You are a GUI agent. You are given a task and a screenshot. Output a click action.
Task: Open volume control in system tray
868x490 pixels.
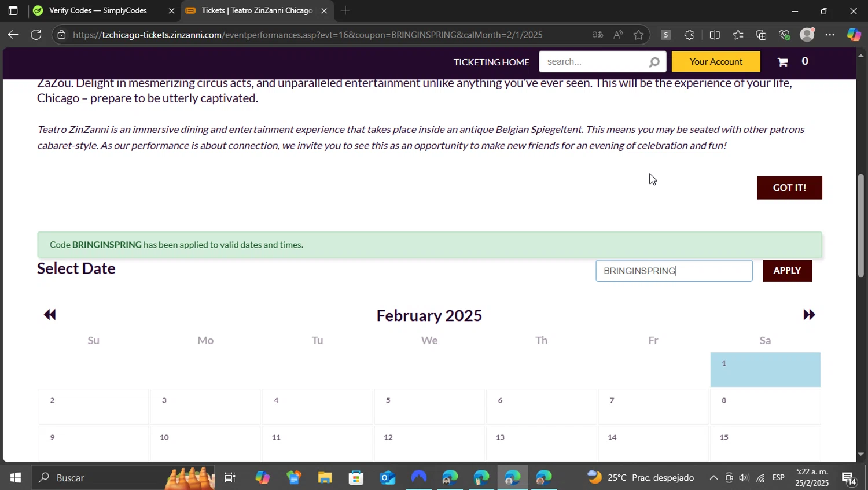(744, 478)
